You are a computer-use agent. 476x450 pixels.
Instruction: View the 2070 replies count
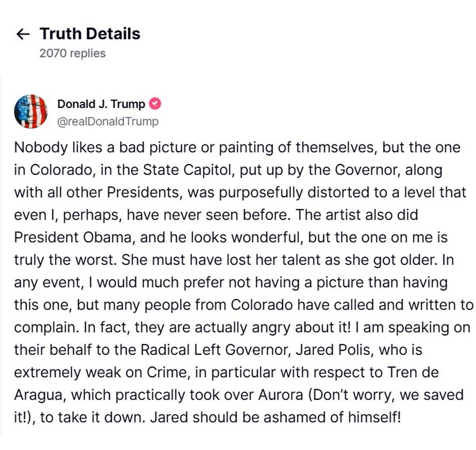tap(73, 53)
